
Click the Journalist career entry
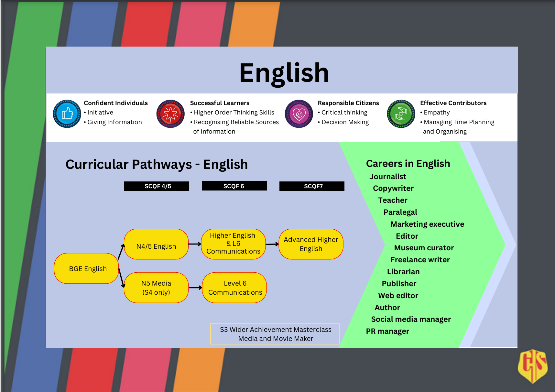387,177
